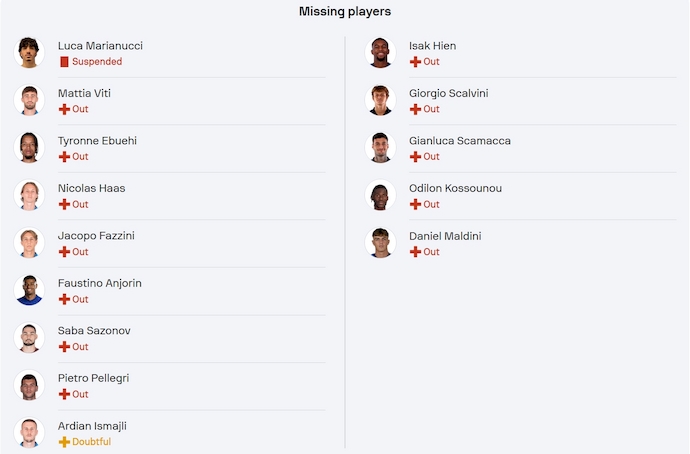This screenshot has width=690, height=454.
Task: Click the red cross icon under Faustino Anjorin
Action: click(64, 299)
